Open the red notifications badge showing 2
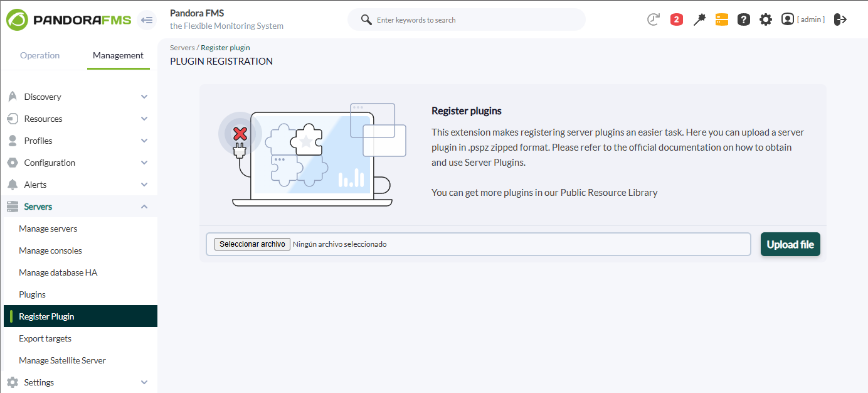Screen dimensions: 868x393 coord(677,19)
